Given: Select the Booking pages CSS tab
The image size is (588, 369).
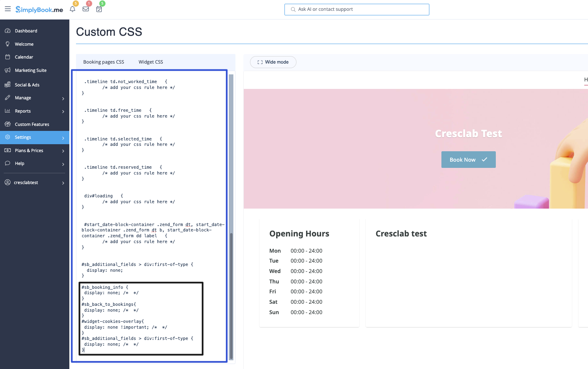Looking at the screenshot, I should (103, 61).
